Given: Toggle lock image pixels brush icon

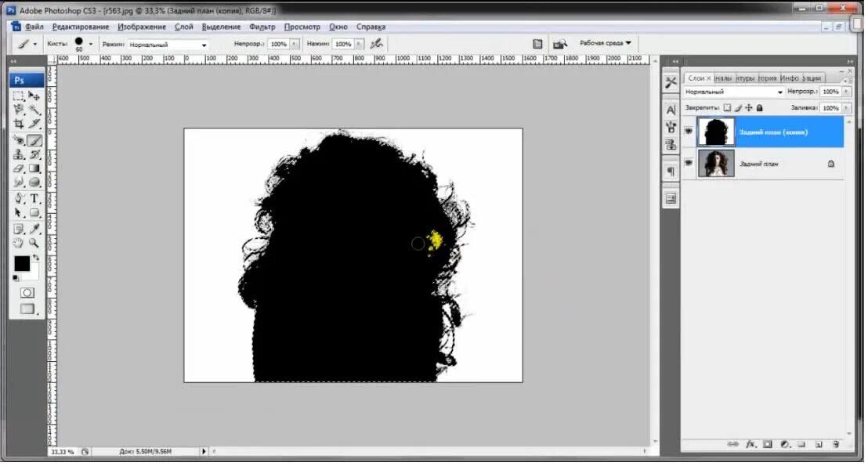Looking at the screenshot, I should pos(738,108).
